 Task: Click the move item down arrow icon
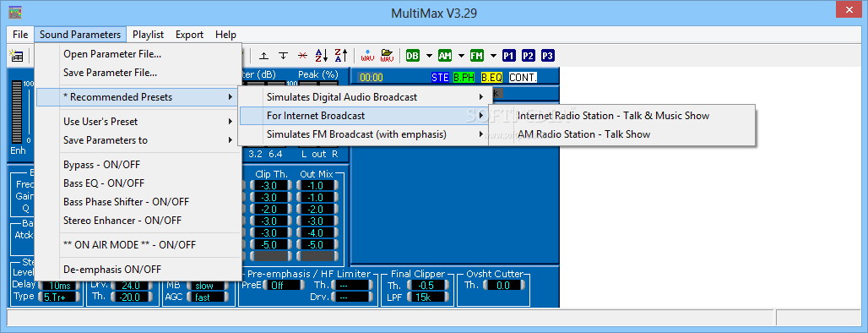click(283, 56)
